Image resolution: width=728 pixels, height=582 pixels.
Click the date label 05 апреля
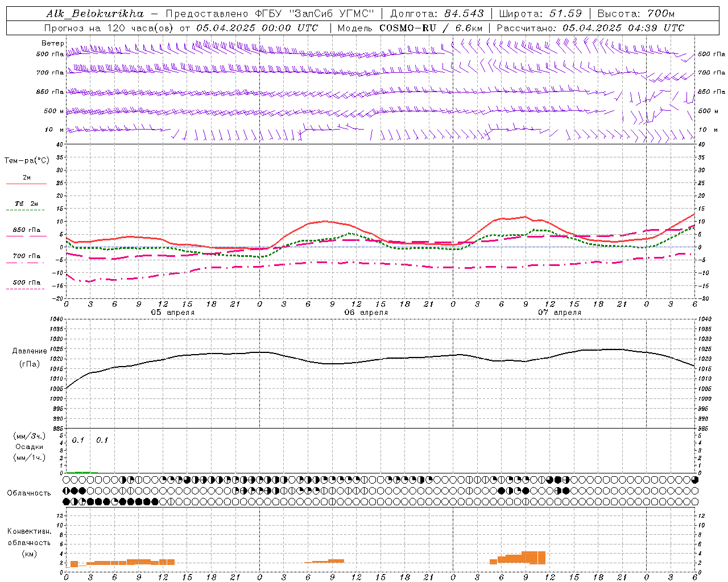[172, 313]
